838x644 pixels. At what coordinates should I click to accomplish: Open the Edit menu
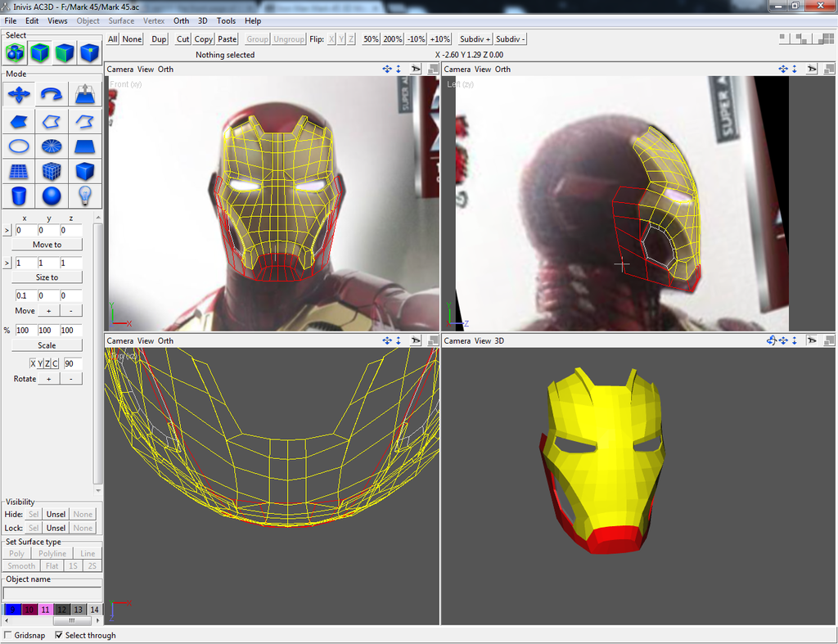pyautogui.click(x=32, y=20)
